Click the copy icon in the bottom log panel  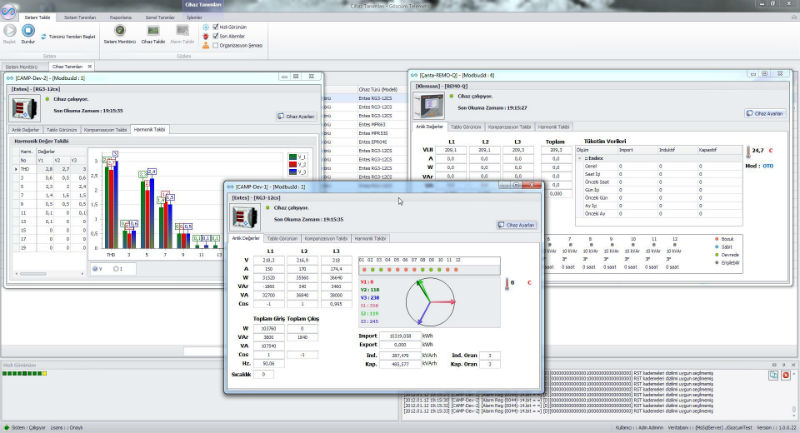tap(773, 374)
